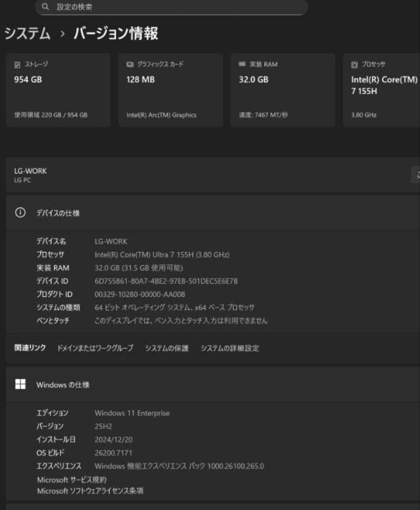Select the デバイス ID value 6D755861
This screenshot has height=510, width=420.
(166, 281)
